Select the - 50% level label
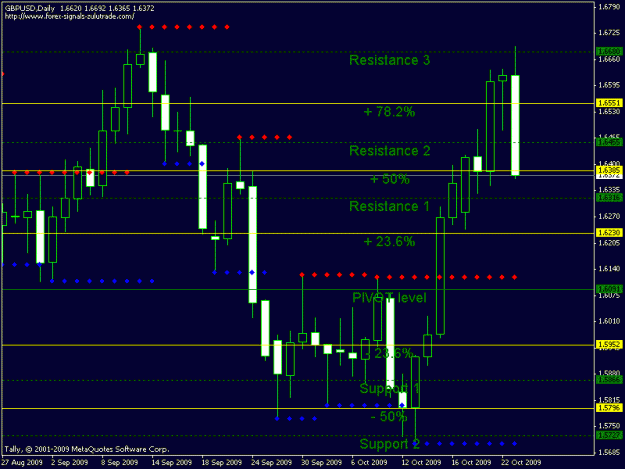 click(x=389, y=416)
